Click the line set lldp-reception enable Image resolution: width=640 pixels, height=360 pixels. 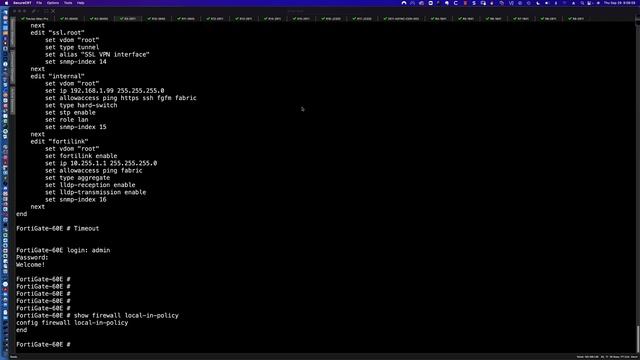coord(90,185)
